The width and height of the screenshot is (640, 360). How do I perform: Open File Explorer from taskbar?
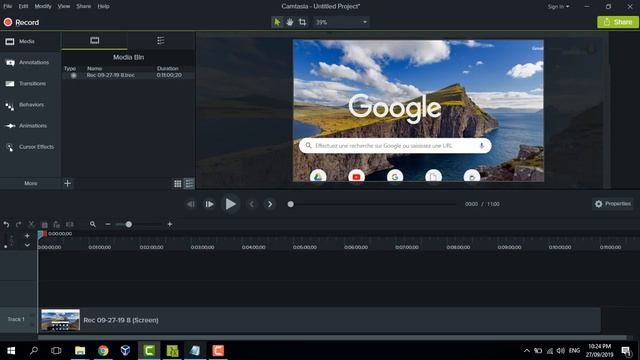point(80,351)
